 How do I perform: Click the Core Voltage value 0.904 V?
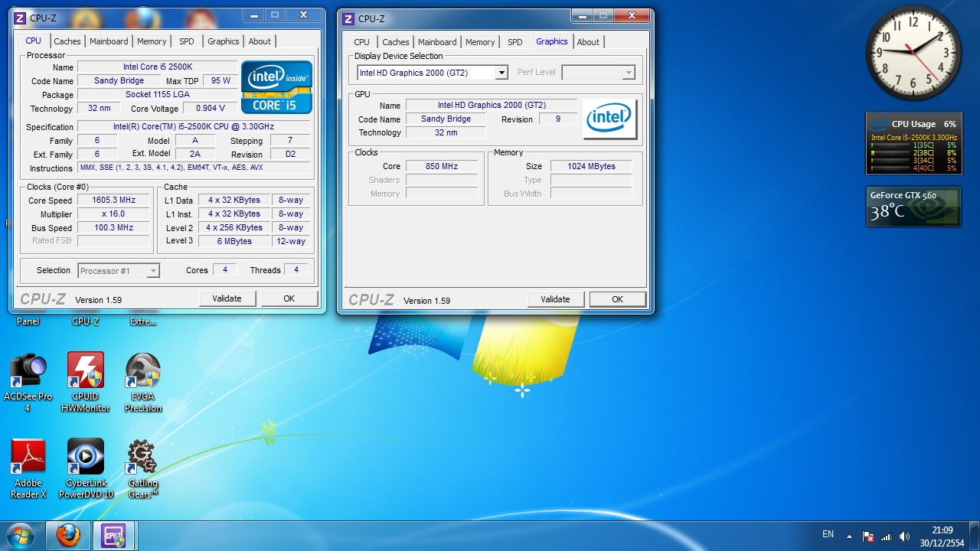(x=211, y=109)
